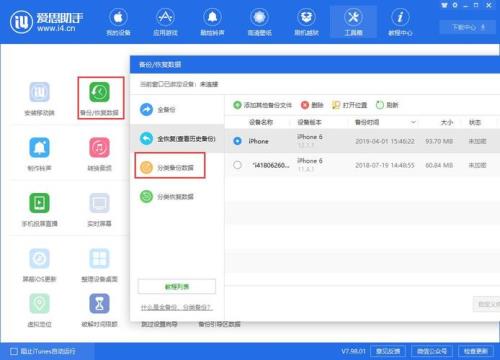The width and height of the screenshot is (500, 360).
Task: Sort by 设备版本 device version column
Action: point(309,122)
